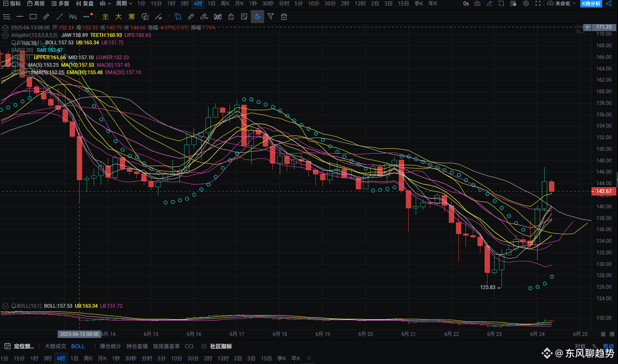Toggle the magnet snap tool

257,17
